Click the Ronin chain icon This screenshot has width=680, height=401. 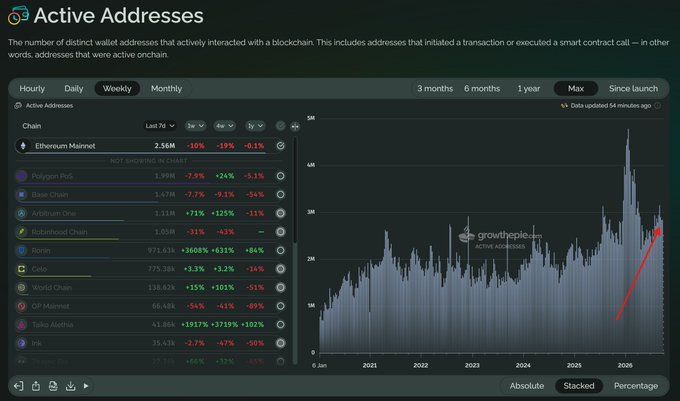22,251
